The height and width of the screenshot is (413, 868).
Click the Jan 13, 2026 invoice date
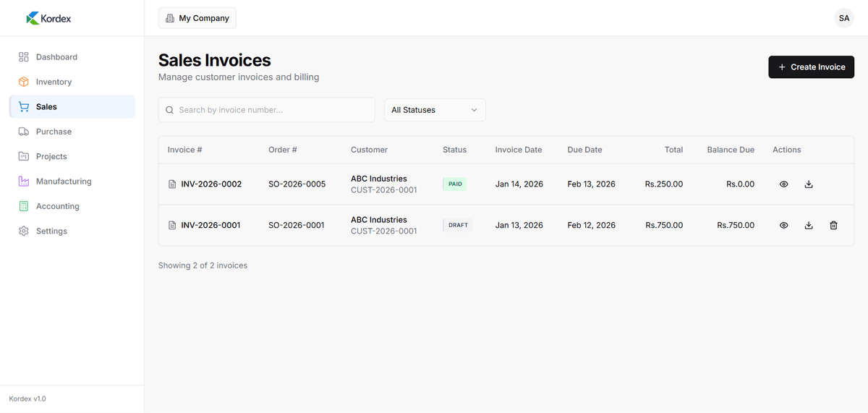pyautogui.click(x=519, y=226)
